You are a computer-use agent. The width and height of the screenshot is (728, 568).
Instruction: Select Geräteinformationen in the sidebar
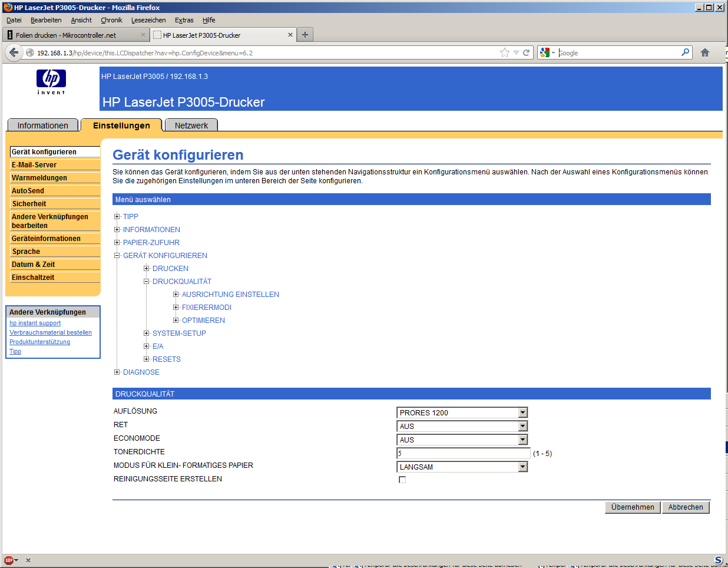pyautogui.click(x=55, y=239)
